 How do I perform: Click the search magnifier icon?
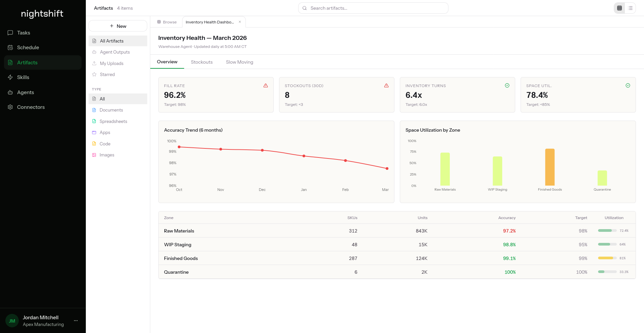click(x=305, y=8)
